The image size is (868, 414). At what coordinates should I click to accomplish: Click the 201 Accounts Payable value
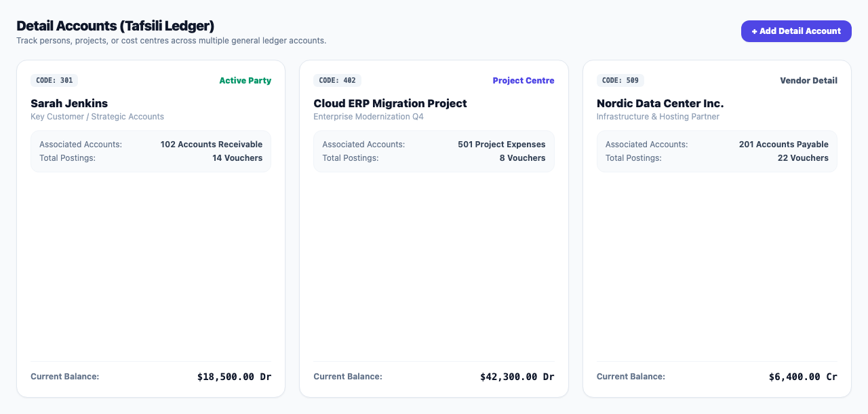tap(784, 145)
